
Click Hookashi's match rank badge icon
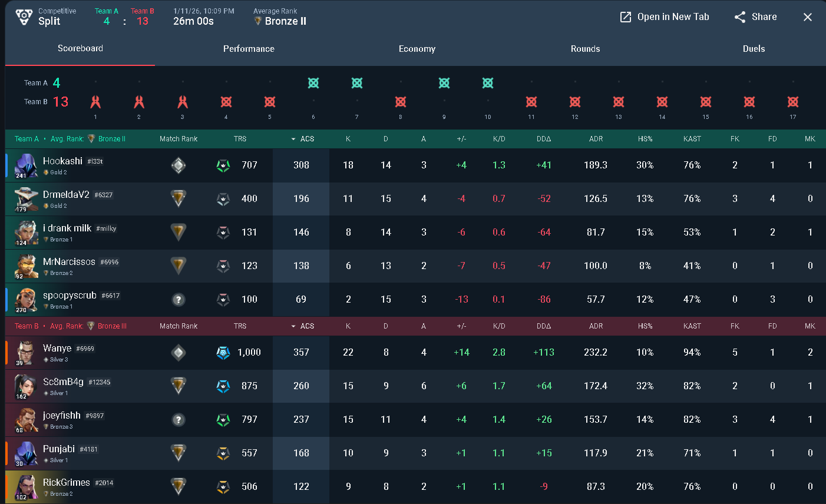[179, 165]
